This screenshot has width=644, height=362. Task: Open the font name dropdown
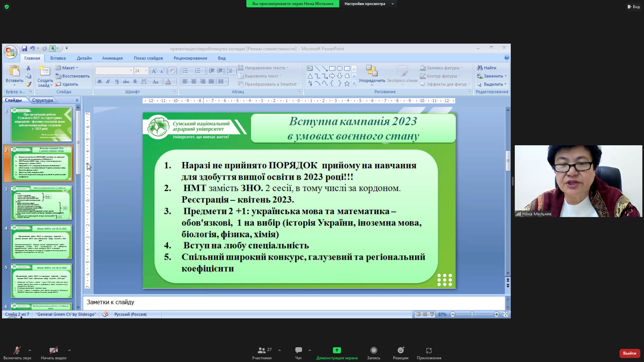pyautogui.click(x=131, y=71)
